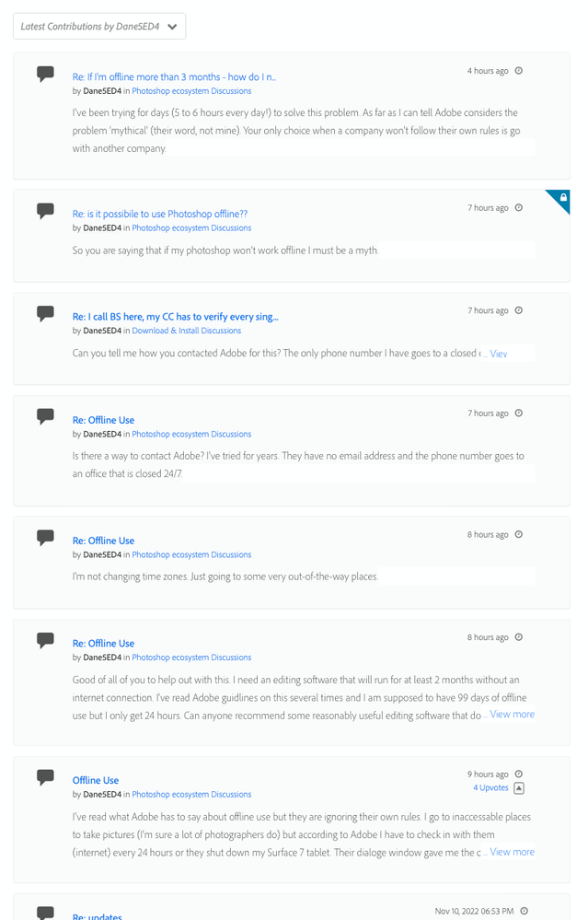This screenshot has height=920, width=588.
Task: Open the "Re: is it possibile to use Photoshop offline??" post
Action: 160,215
